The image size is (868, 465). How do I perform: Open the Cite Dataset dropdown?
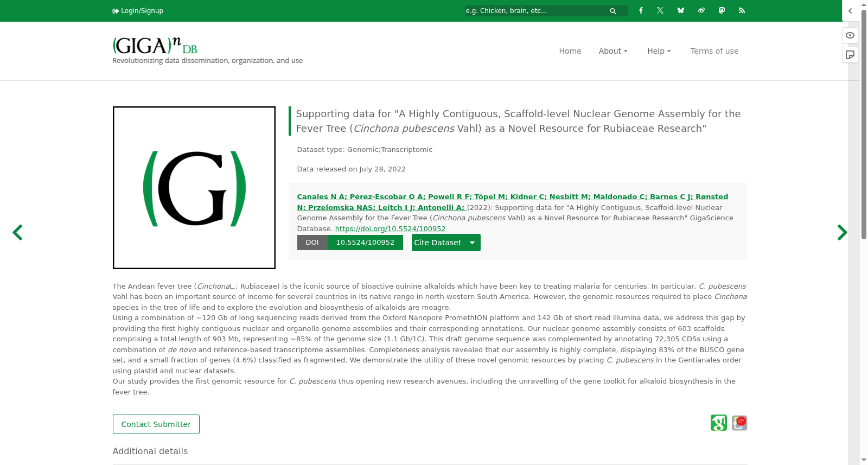(x=446, y=243)
